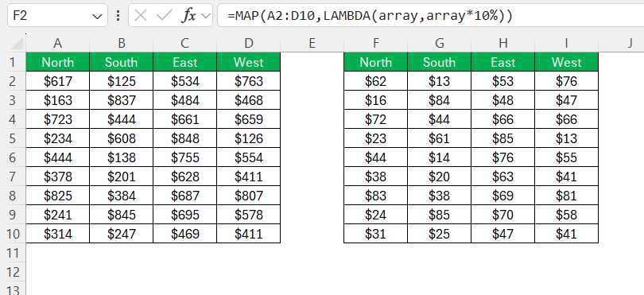Click North header cell in column A
Image resolution: width=644 pixels, height=295 pixels.
pyautogui.click(x=58, y=62)
